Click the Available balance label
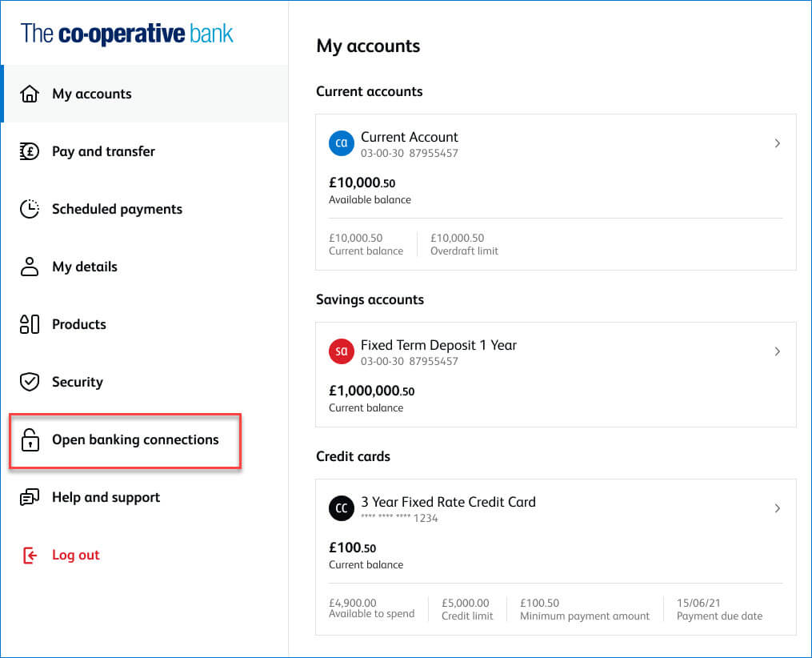 click(370, 199)
